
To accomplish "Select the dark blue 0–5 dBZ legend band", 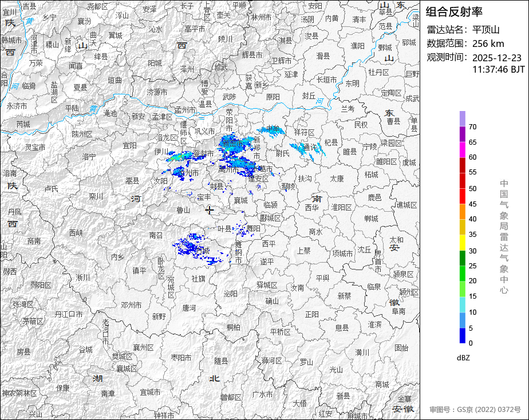I will 462,335.
